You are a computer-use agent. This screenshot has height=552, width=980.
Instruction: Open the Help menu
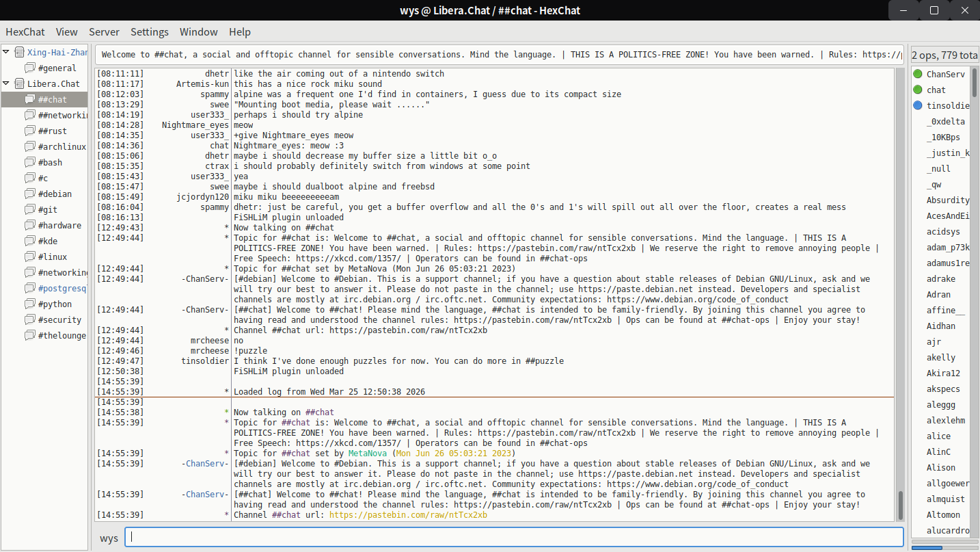tap(240, 31)
